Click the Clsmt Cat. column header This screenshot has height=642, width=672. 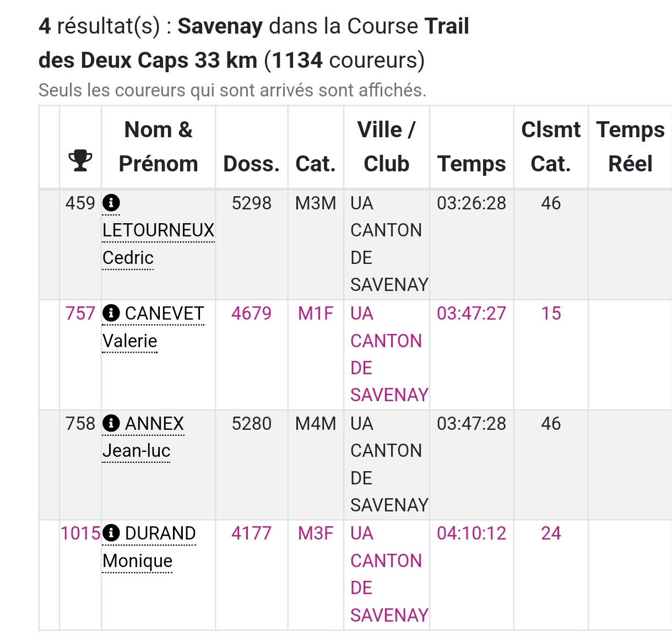pyautogui.click(x=551, y=147)
